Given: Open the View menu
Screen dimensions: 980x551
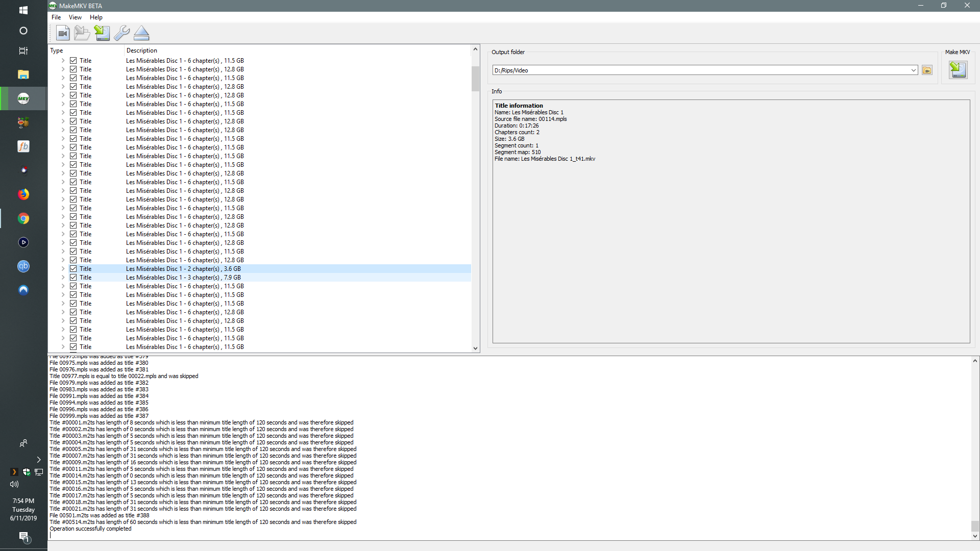Looking at the screenshot, I should coord(75,17).
